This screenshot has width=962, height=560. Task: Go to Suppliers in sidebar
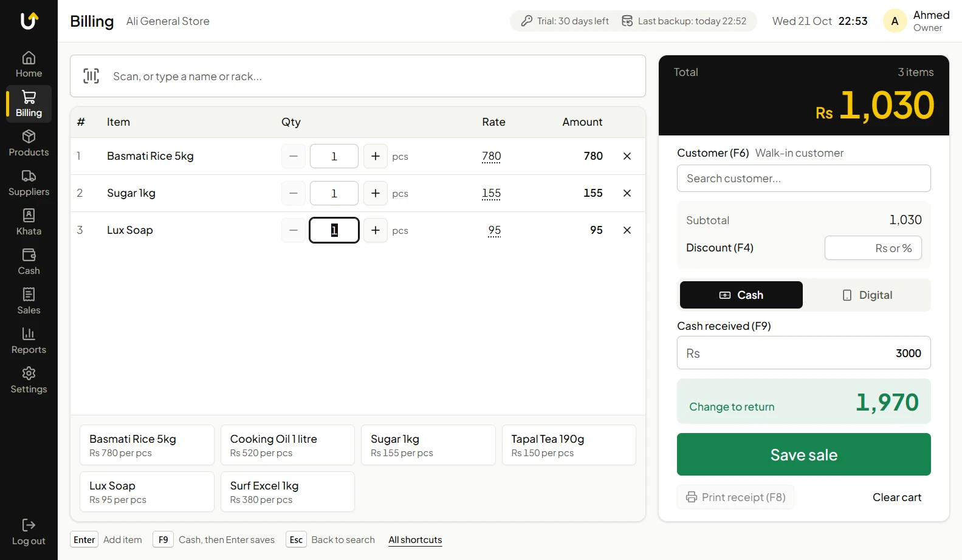(29, 183)
